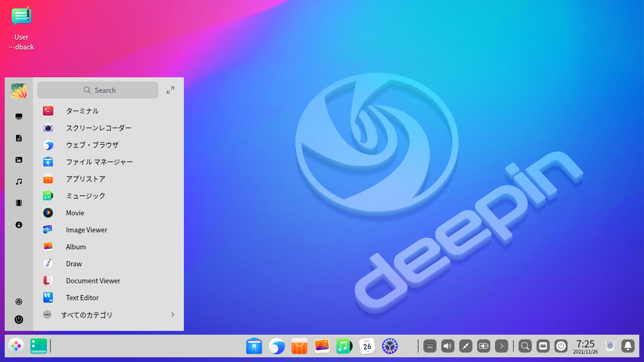
Task: Open Music folder from launcher sidebar
Action: (19, 181)
